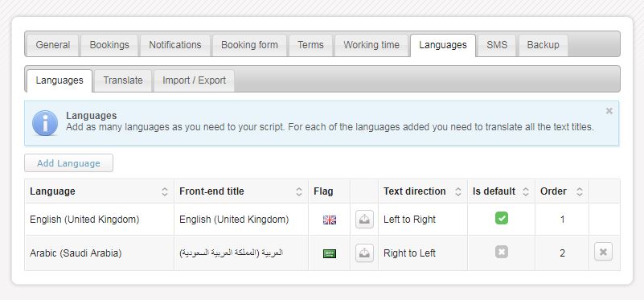
Task: Switch to the Notifications tab
Action: tap(175, 45)
